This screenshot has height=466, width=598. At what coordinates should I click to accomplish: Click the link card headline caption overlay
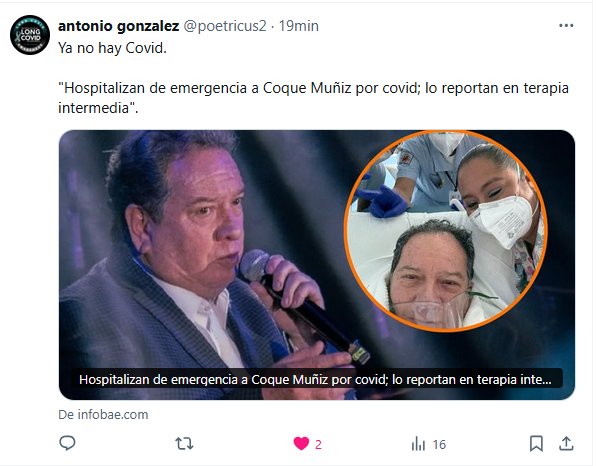(x=315, y=380)
